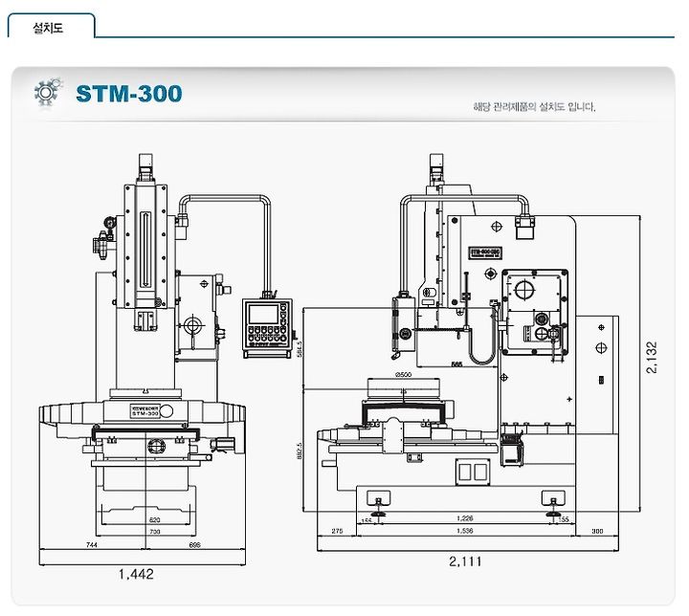The height and width of the screenshot is (616, 689).
Task: Click the STM-300 heading text
Action: pyautogui.click(x=129, y=94)
